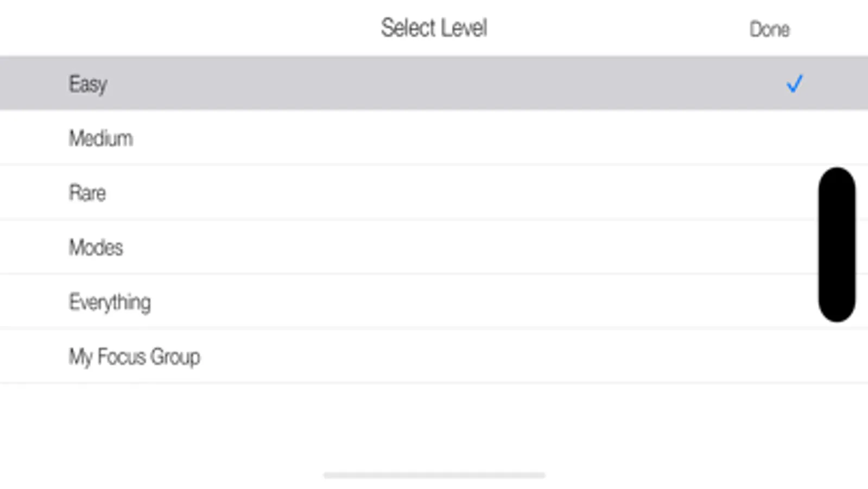The height and width of the screenshot is (489, 868).
Task: Tap the home indicator bar at bottom
Action: [x=434, y=475]
